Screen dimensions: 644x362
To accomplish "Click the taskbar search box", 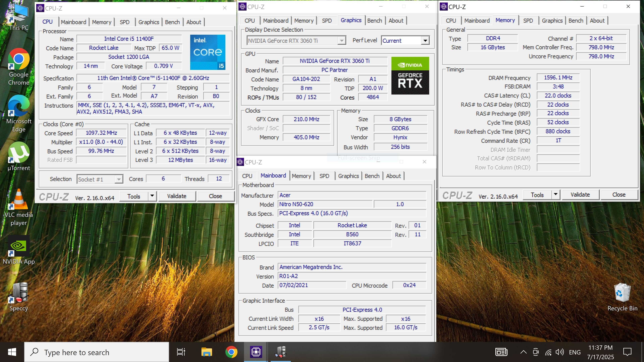I will tap(97, 352).
